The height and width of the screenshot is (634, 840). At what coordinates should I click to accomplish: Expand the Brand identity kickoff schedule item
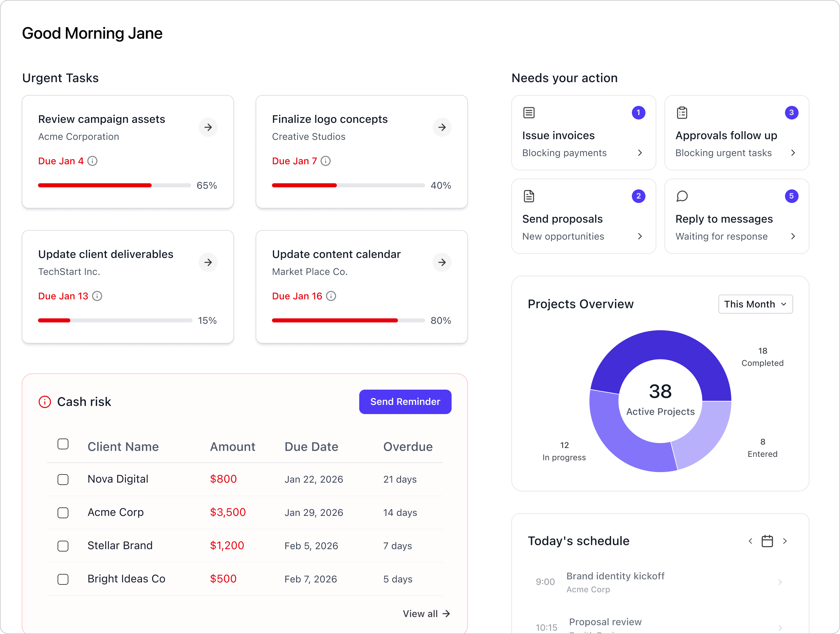point(780,582)
